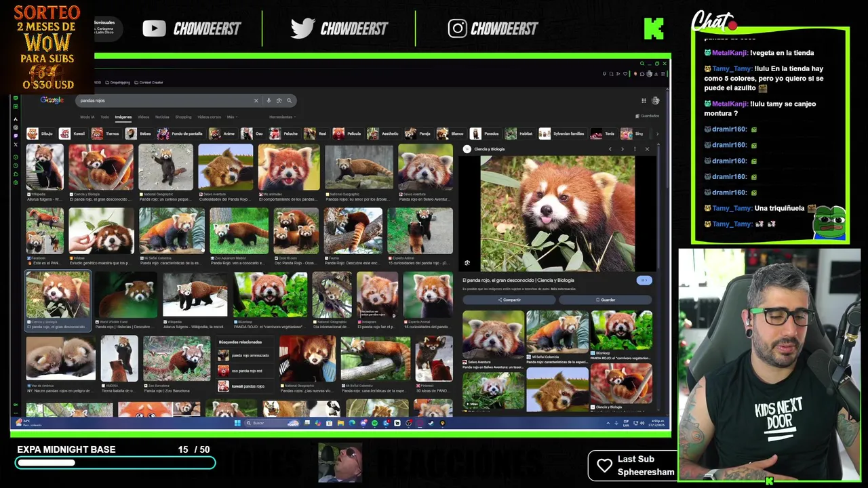The height and width of the screenshot is (488, 868).
Task: Switch to the Noticias tab
Action: coord(162,117)
